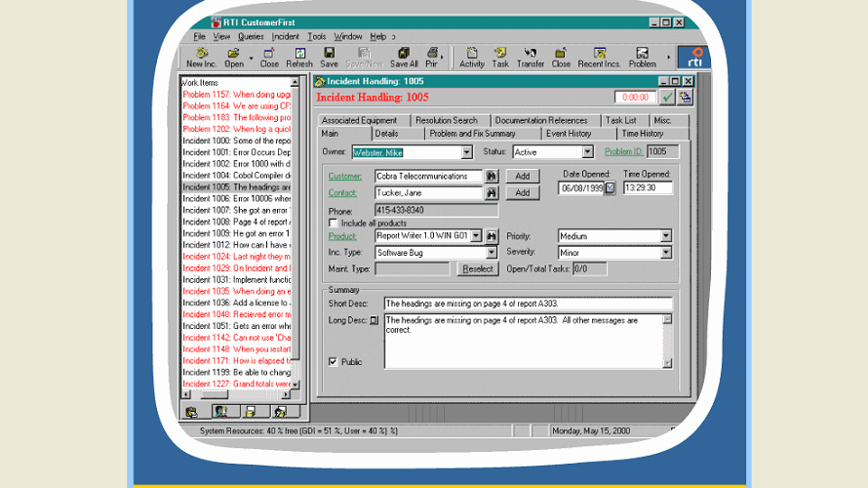Click the Save All toolbar icon

click(x=404, y=58)
